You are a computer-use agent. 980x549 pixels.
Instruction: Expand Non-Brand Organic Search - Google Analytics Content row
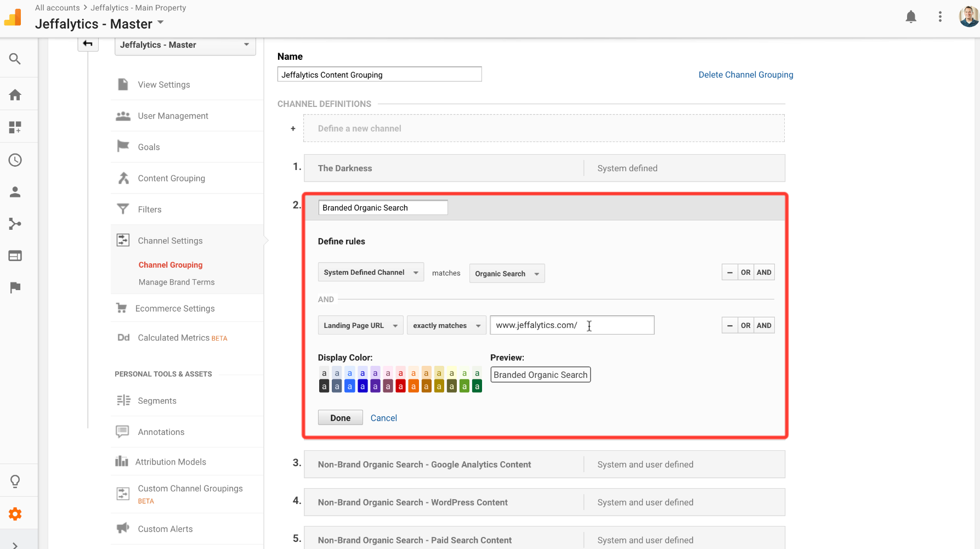[x=544, y=464]
